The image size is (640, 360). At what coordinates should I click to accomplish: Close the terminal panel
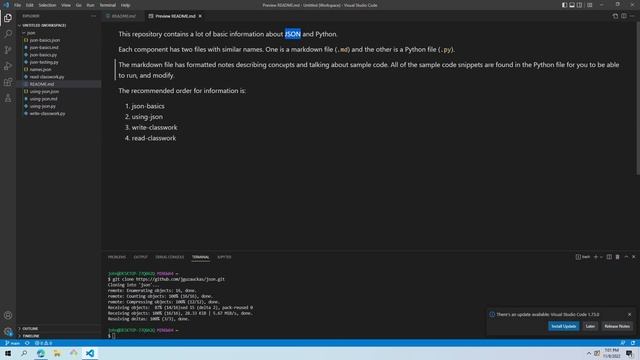coord(633,257)
